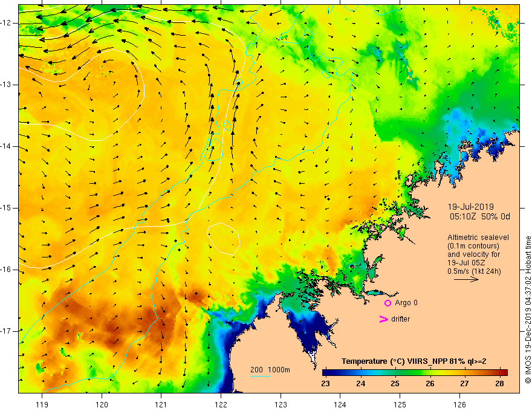
Task: Click the color bar tick label '24'
Action: [361, 384]
